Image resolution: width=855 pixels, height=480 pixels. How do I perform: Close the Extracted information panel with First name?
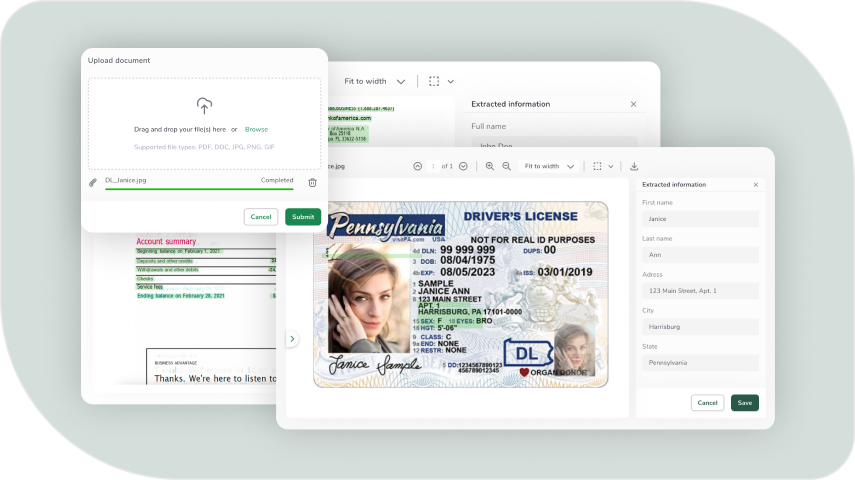755,185
